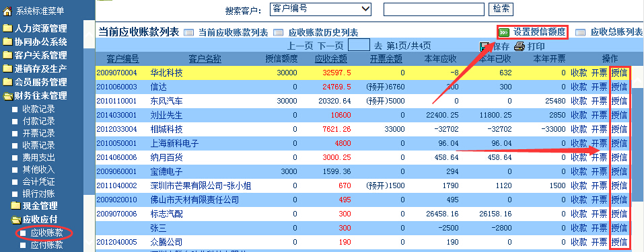Open the 会员服务管理 folder

[x=35, y=82]
